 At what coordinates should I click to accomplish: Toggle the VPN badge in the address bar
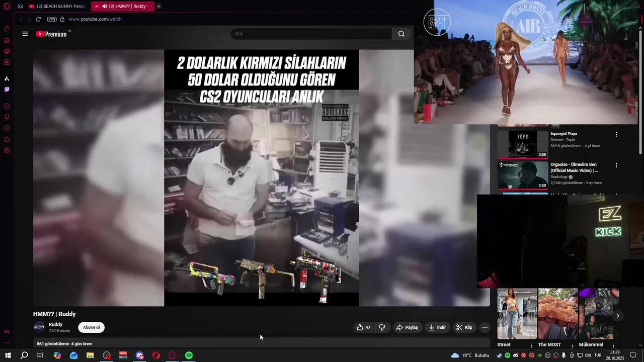pyautogui.click(x=52, y=19)
